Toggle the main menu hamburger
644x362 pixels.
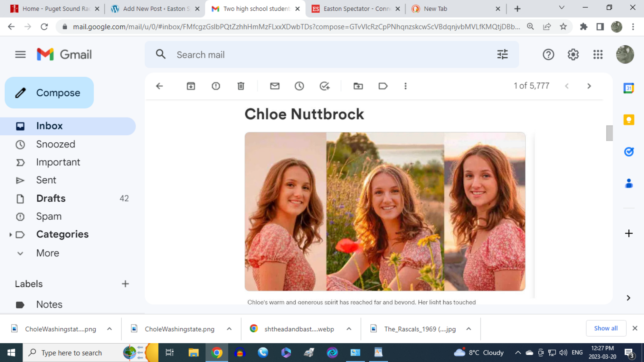point(20,54)
